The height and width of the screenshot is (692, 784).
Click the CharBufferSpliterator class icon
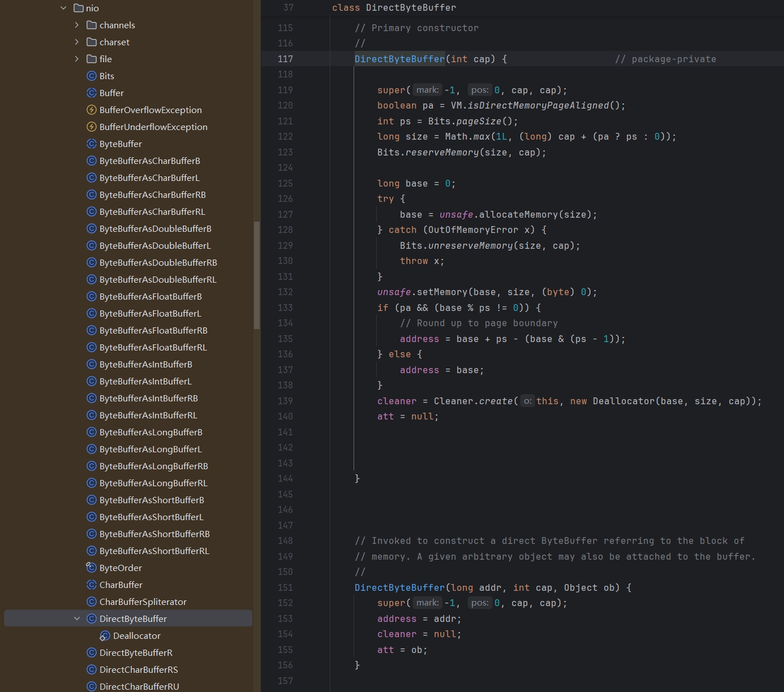click(92, 602)
